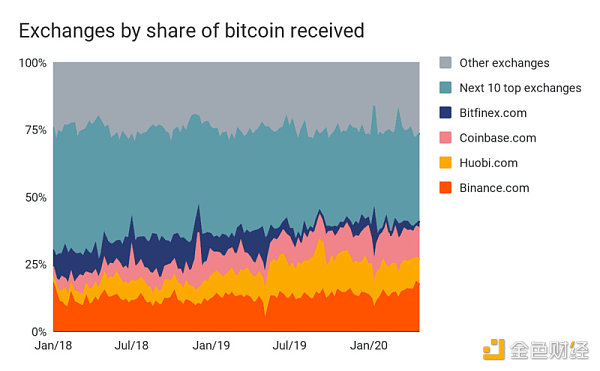Click the Jan/19 x-axis label

211,345
